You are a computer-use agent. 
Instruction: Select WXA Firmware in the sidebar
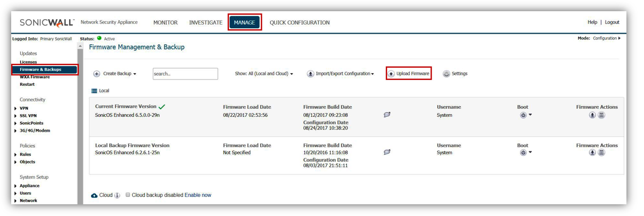35,77
